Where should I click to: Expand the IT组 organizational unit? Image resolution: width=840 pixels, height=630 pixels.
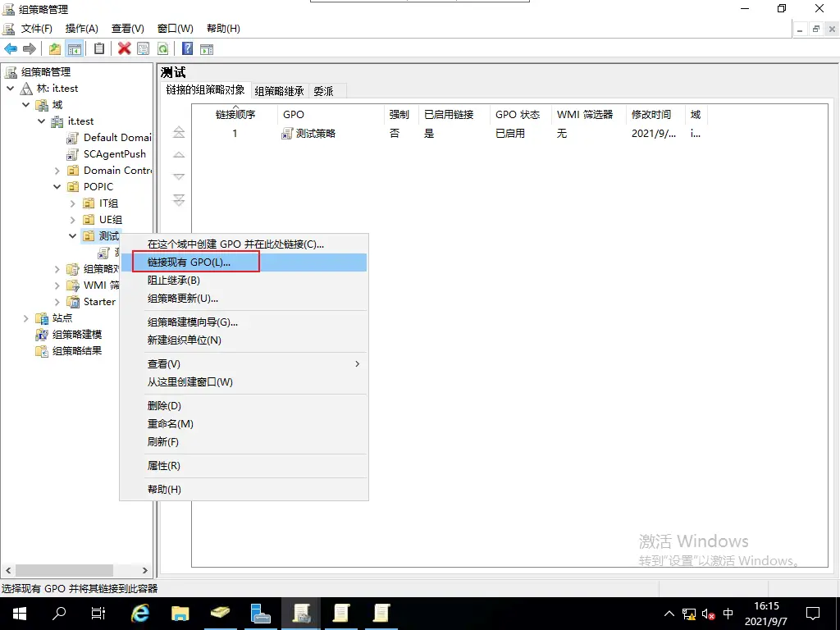coord(72,203)
